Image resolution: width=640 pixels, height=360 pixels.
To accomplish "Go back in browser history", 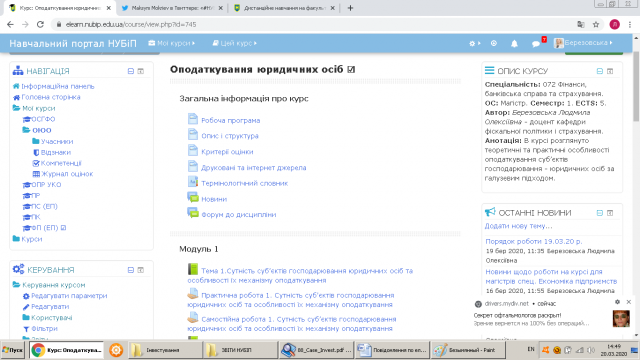I will tap(11, 24).
